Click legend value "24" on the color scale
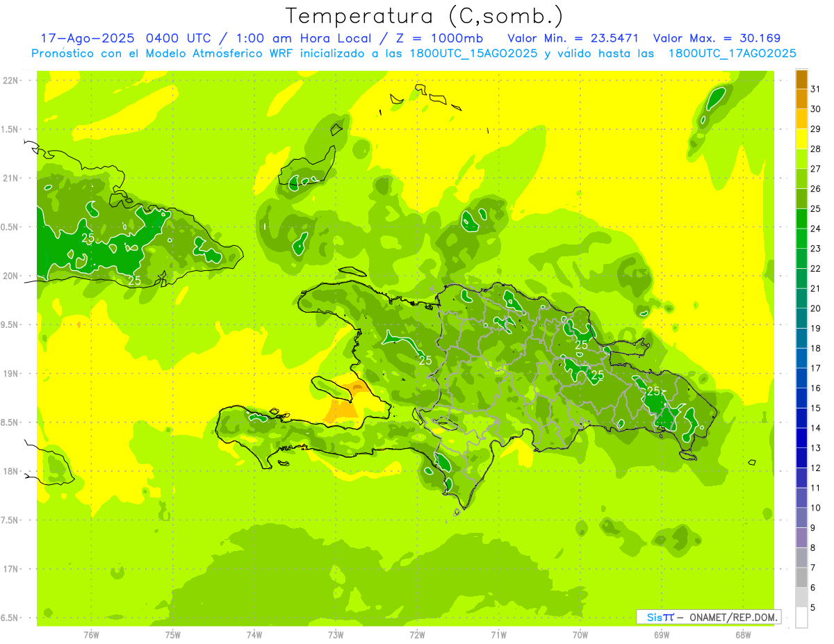Screen dimensions: 834x644 coord(816,229)
